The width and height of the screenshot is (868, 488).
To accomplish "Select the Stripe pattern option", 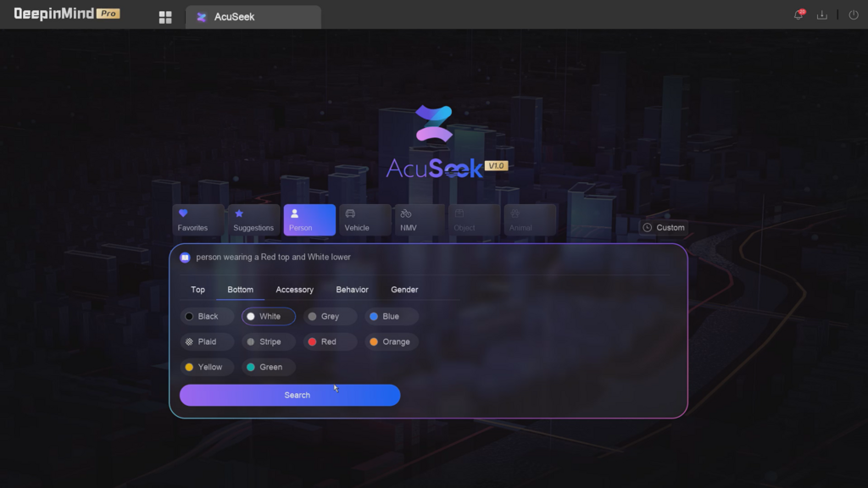I will (269, 342).
